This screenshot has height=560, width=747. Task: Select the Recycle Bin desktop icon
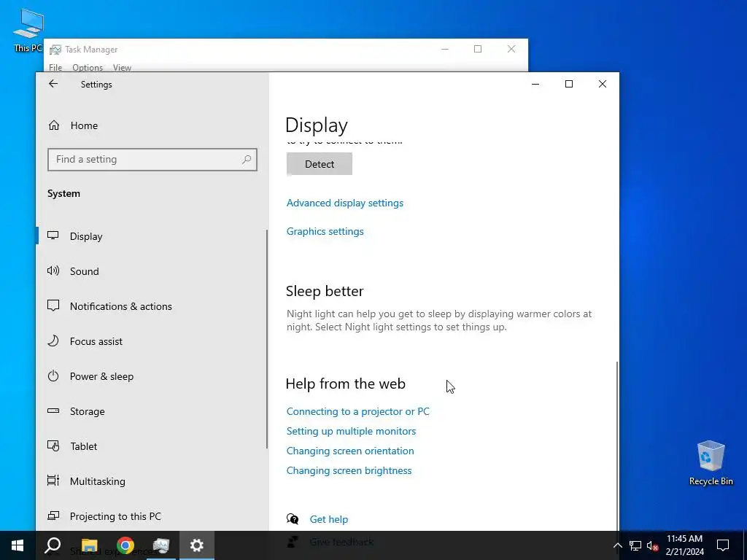click(711, 463)
